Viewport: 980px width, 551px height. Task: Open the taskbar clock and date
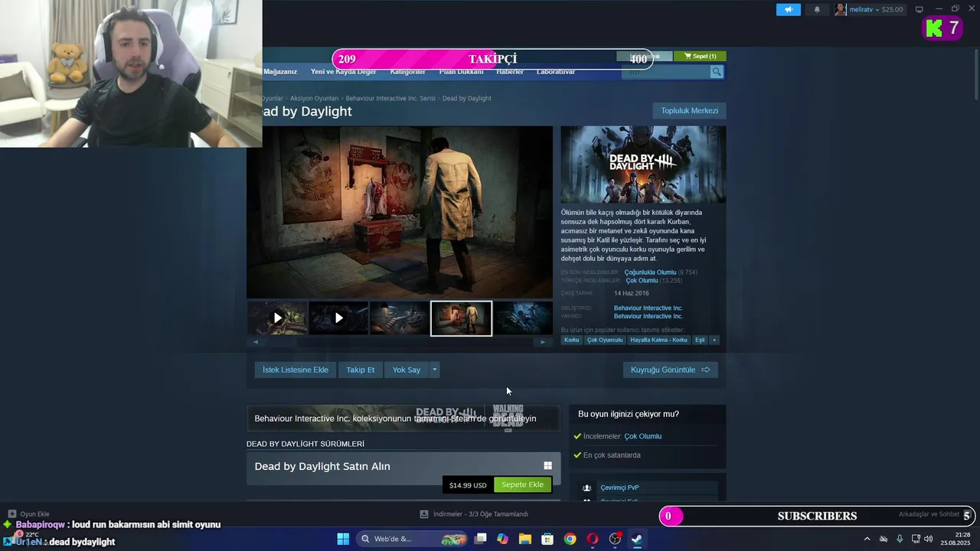(956, 539)
